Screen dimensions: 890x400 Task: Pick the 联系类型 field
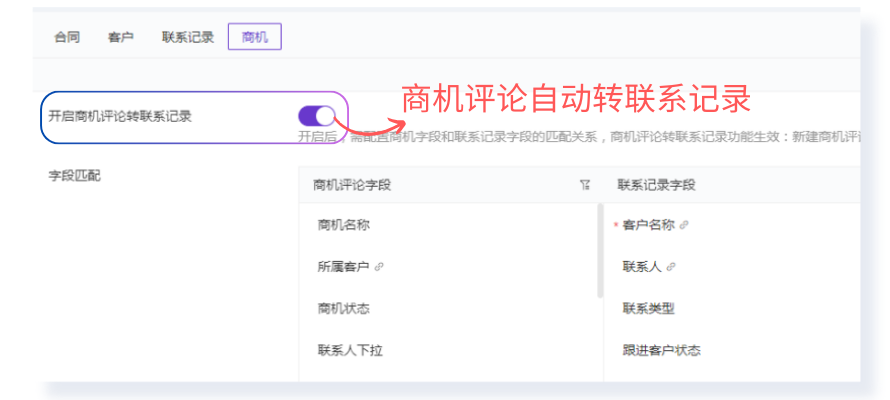[x=649, y=309]
